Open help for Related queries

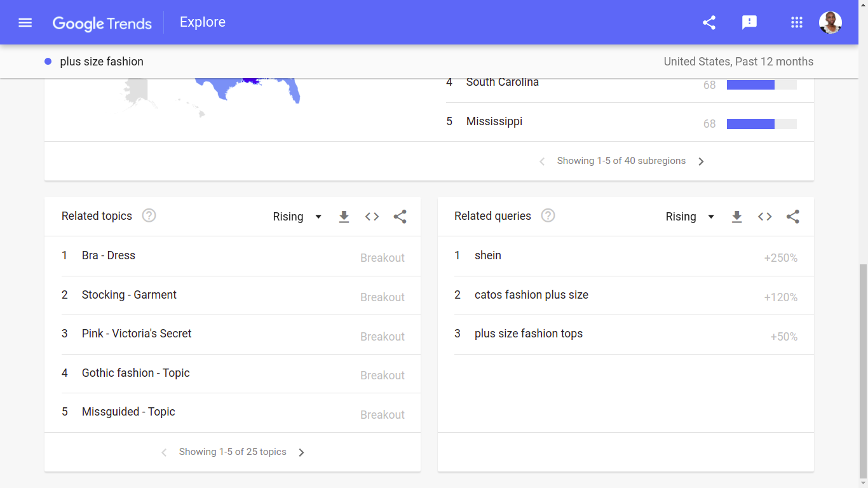tap(548, 215)
